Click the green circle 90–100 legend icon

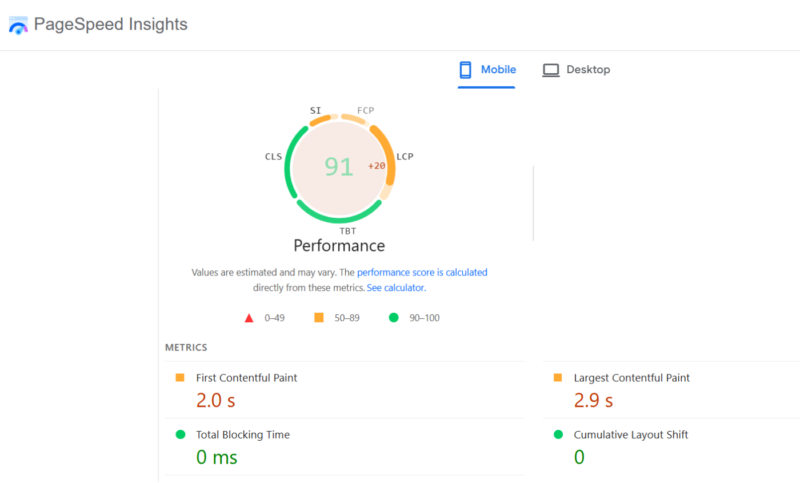pos(393,318)
